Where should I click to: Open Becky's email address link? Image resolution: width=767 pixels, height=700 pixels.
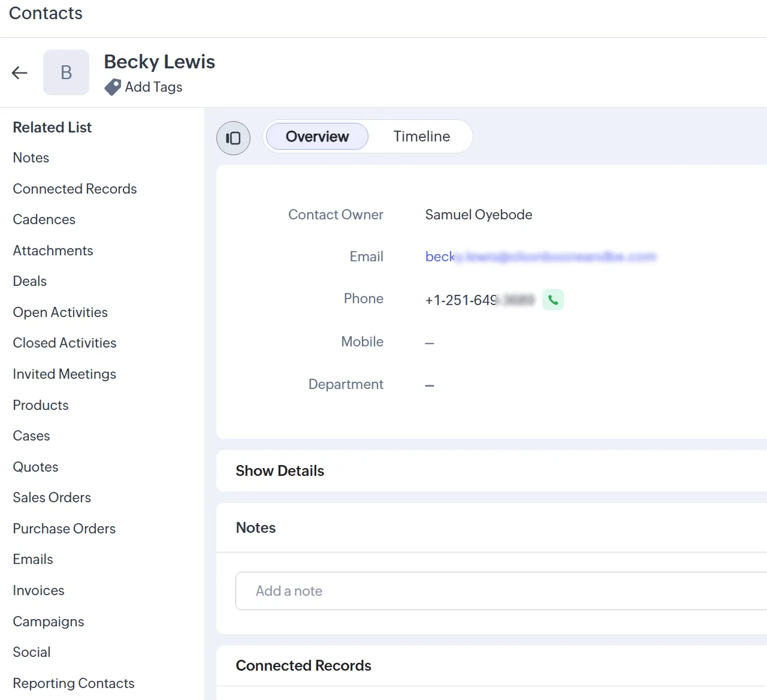coord(540,257)
